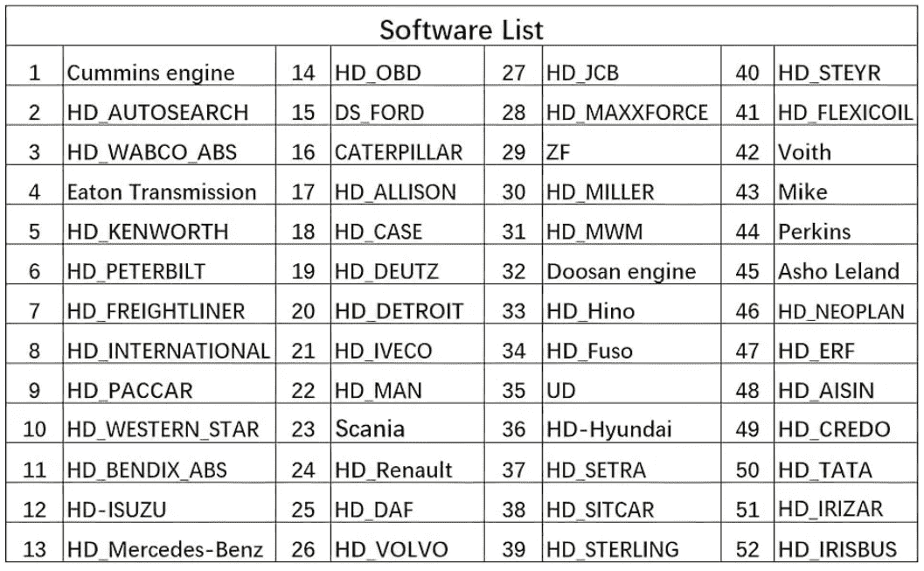Select the HD_FREIGHTLINER row

(156, 311)
